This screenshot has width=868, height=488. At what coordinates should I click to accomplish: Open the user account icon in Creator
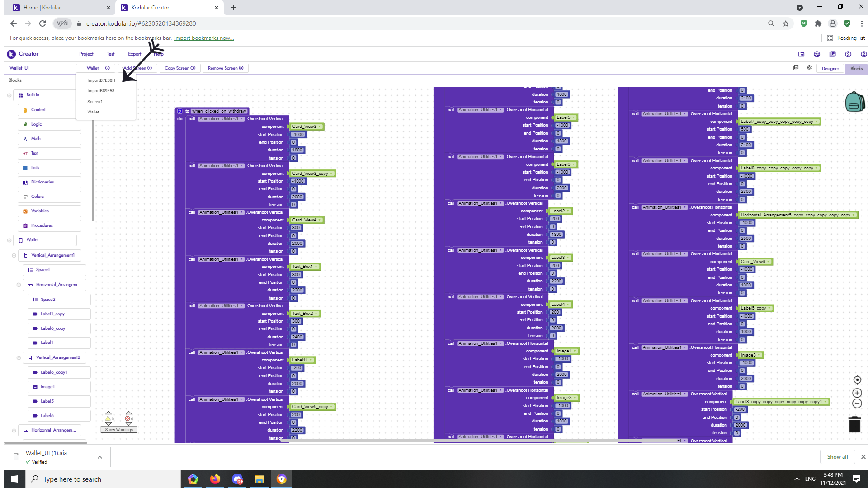pos(863,54)
